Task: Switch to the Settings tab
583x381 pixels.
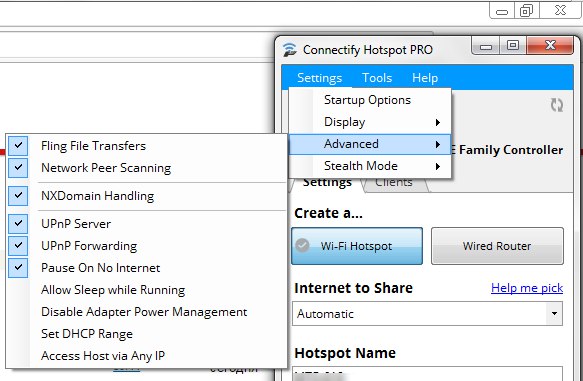Action: [327, 183]
